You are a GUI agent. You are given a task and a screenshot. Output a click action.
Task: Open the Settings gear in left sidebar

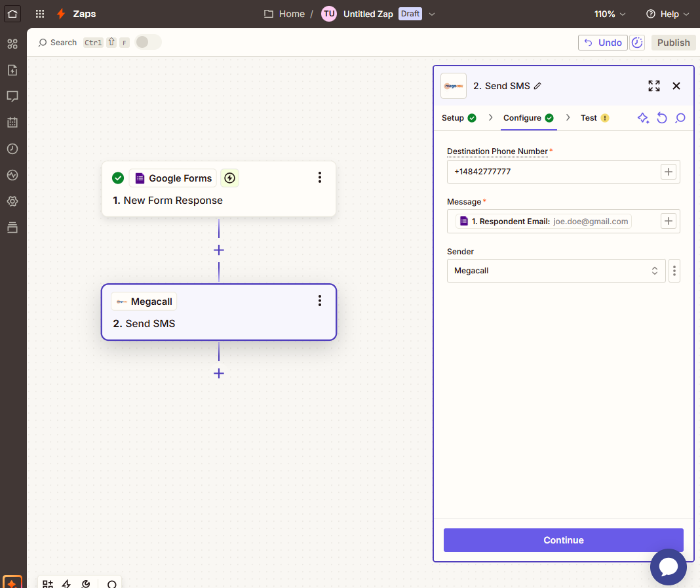12,201
